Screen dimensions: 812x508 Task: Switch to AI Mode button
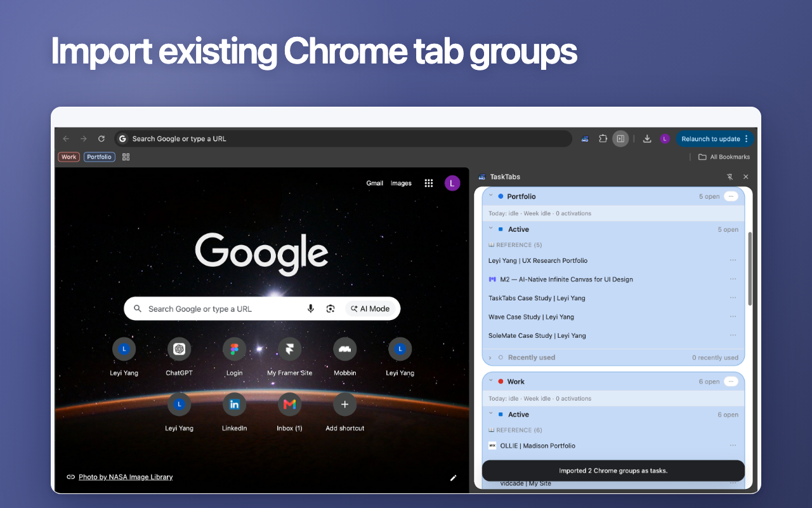click(x=370, y=309)
